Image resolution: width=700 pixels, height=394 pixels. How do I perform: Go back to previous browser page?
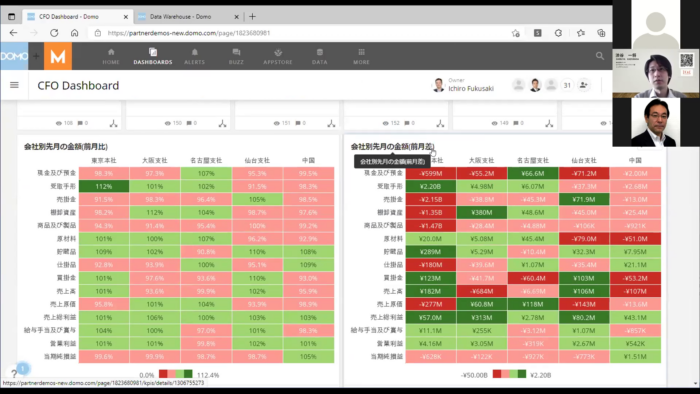coord(13,33)
